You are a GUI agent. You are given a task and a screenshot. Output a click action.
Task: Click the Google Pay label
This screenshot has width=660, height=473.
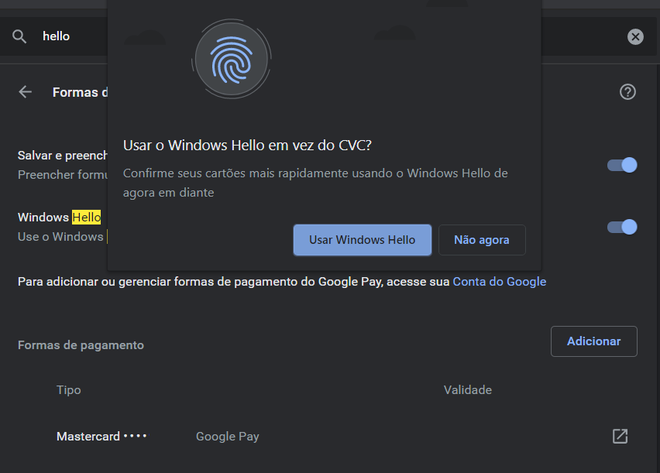coord(227,437)
